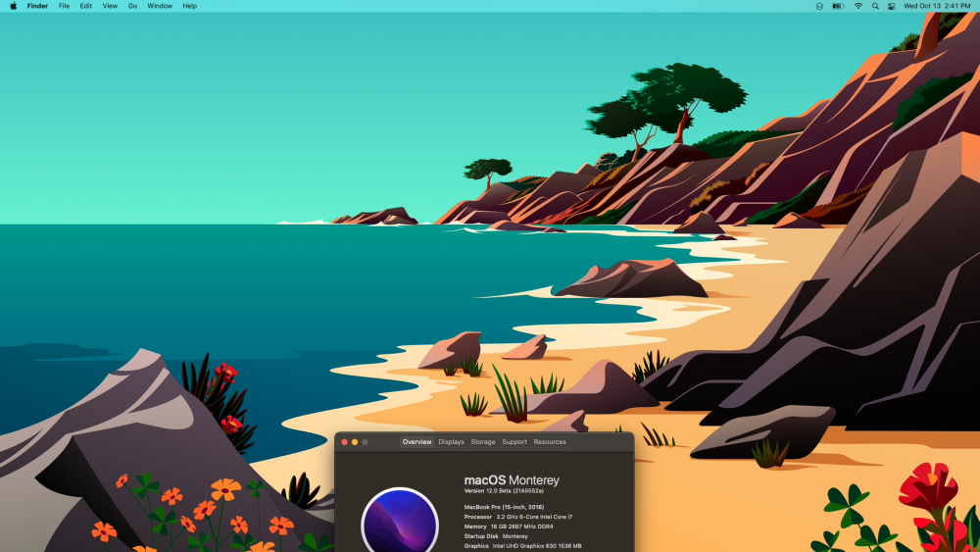980x552 pixels.
Task: Open the Apple menu
Action: pyautogui.click(x=13, y=6)
